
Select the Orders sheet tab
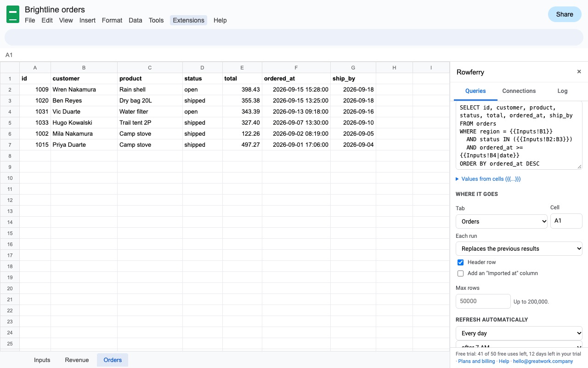pyautogui.click(x=113, y=360)
